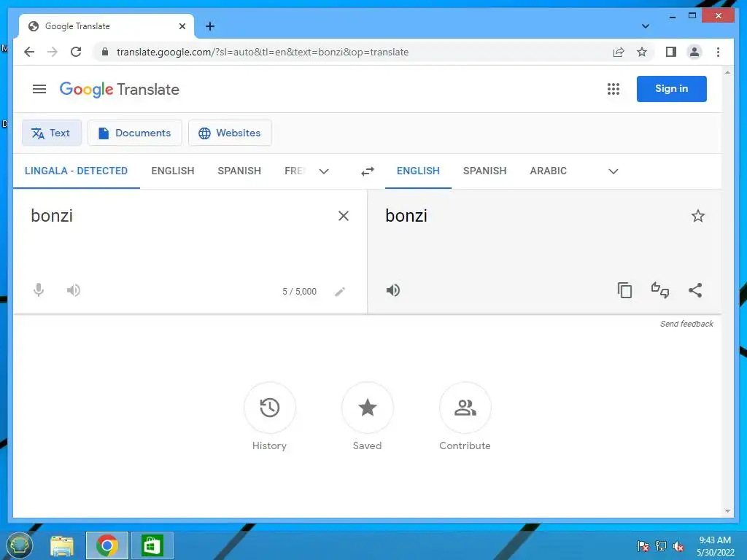Go back in Chrome

click(29, 52)
